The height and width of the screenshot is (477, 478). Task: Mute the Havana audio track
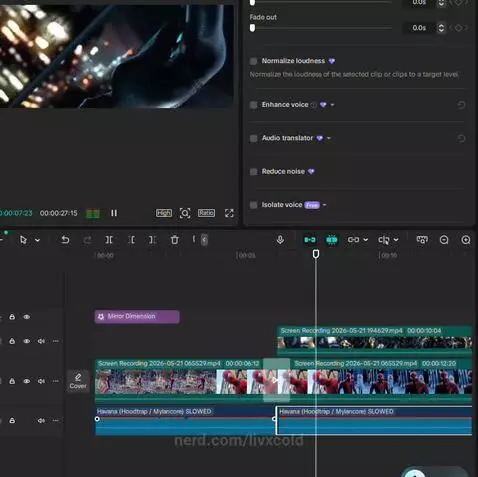tap(41, 421)
